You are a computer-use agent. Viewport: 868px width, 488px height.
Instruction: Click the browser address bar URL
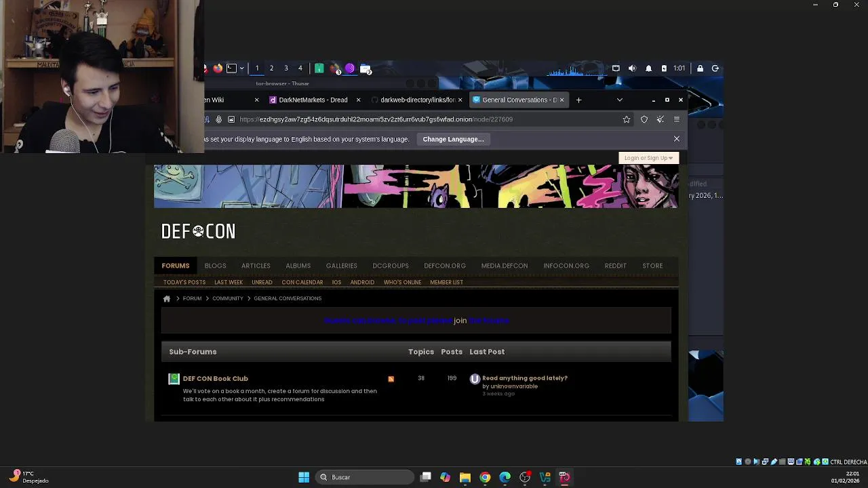(x=376, y=119)
